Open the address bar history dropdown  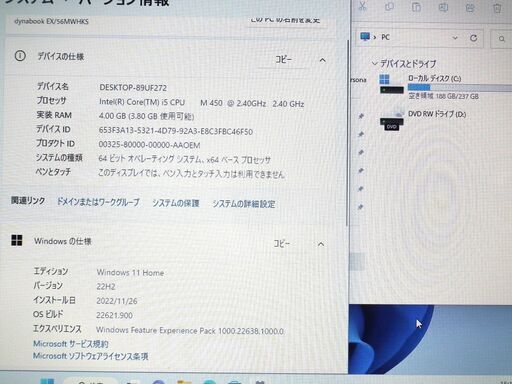455,38
